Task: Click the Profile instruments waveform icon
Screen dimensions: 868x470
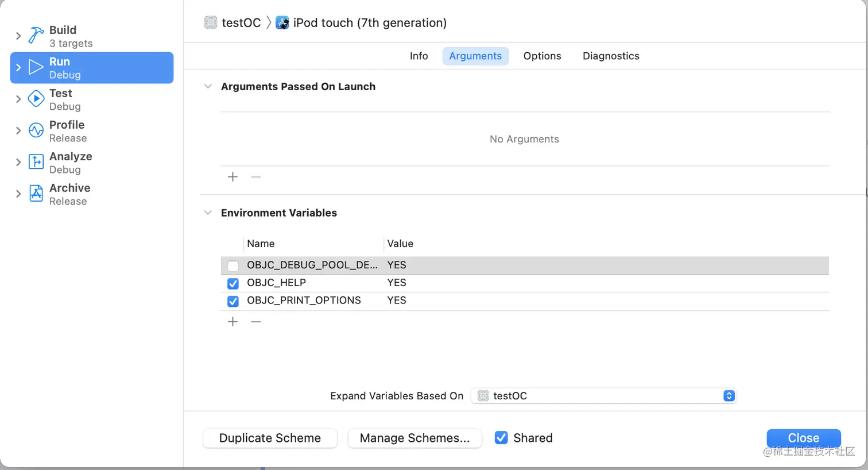Action: [36, 130]
